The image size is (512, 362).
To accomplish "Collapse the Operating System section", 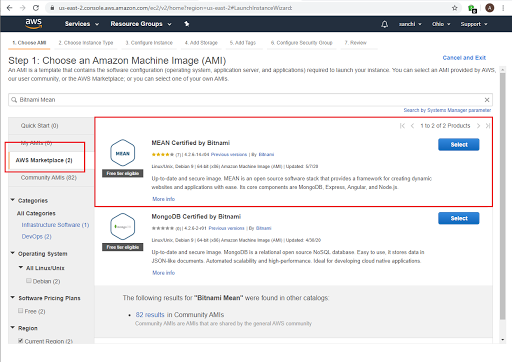I will pos(13,253).
